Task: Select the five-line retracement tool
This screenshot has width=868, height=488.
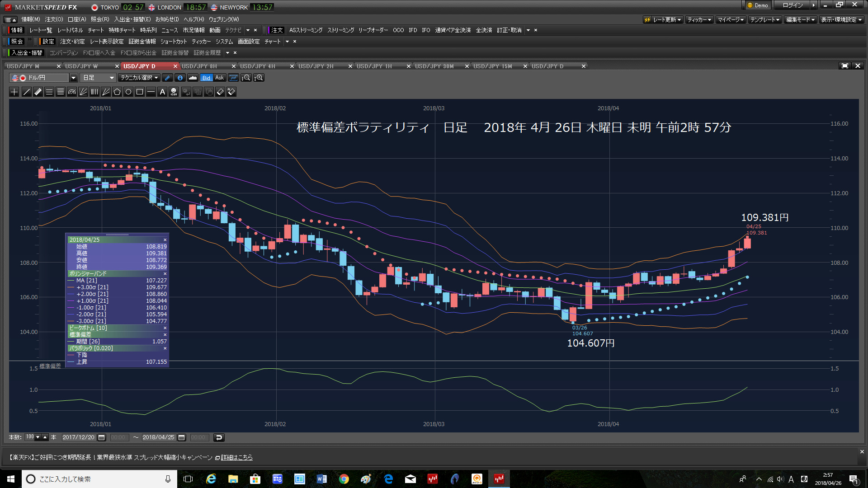Action: click(x=61, y=92)
